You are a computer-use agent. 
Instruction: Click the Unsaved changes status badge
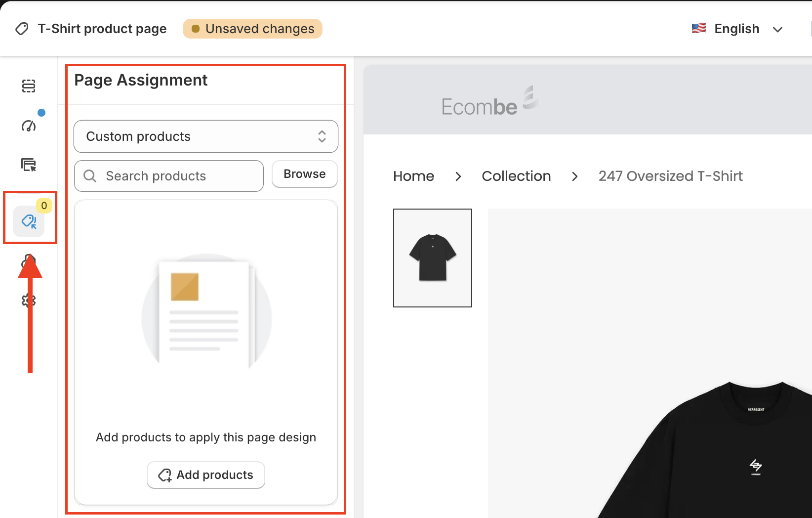(x=252, y=29)
